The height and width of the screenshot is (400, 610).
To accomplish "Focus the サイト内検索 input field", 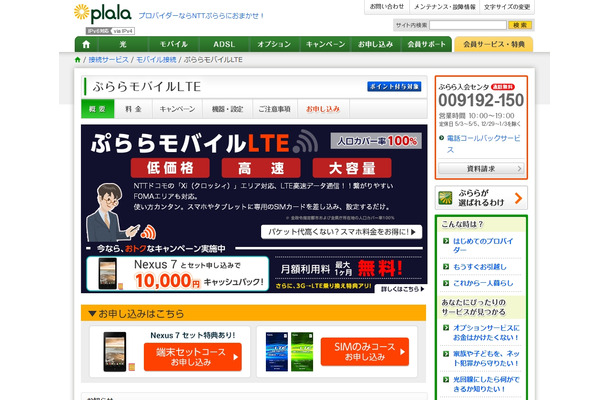I will [x=468, y=25].
